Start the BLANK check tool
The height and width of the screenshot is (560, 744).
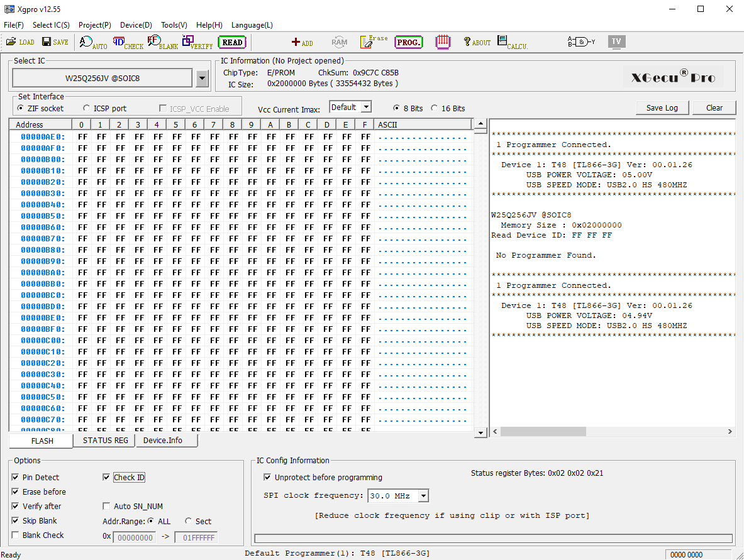163,43
